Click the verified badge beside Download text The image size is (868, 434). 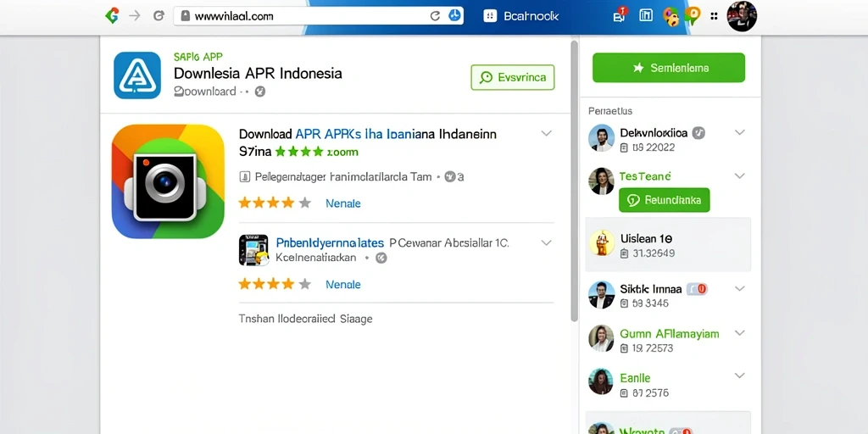click(260, 92)
